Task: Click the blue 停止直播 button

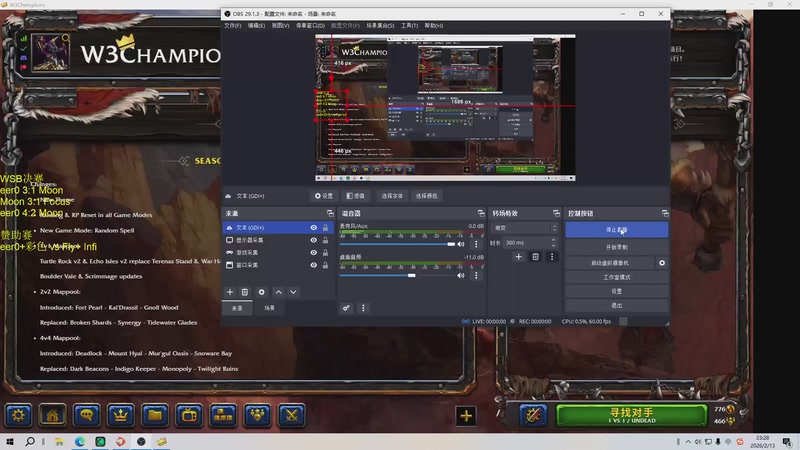Action: click(616, 230)
